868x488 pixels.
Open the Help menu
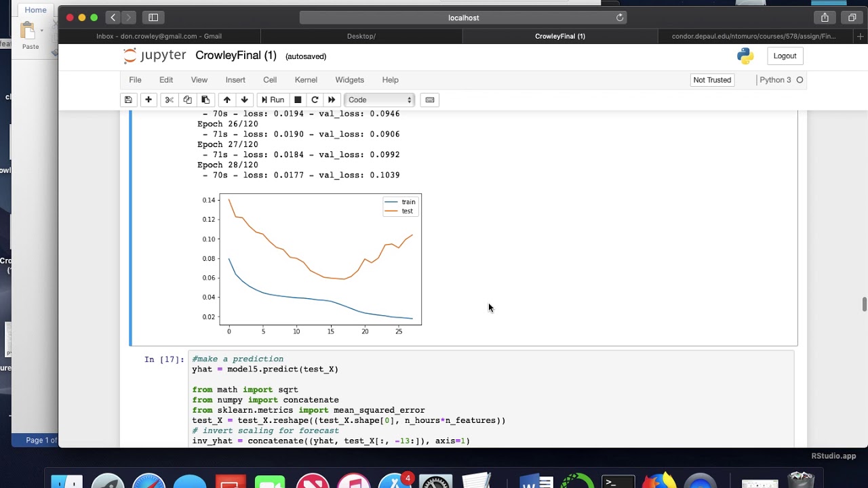(x=390, y=80)
